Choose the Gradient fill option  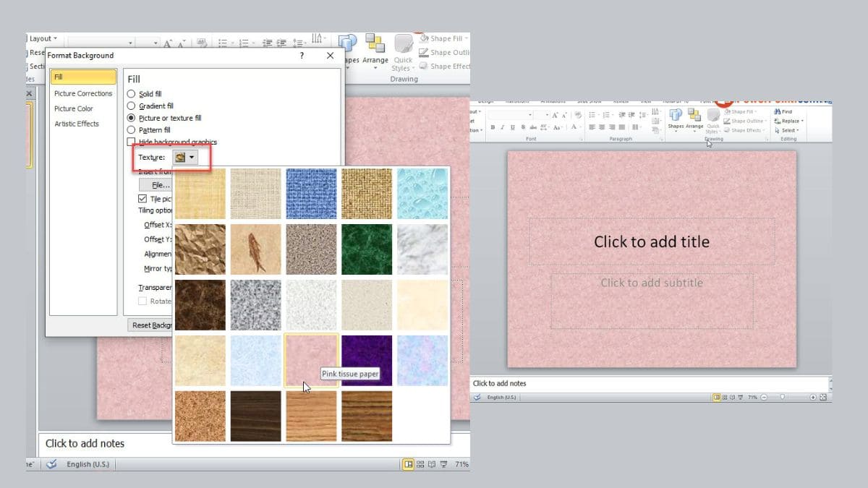132,107
